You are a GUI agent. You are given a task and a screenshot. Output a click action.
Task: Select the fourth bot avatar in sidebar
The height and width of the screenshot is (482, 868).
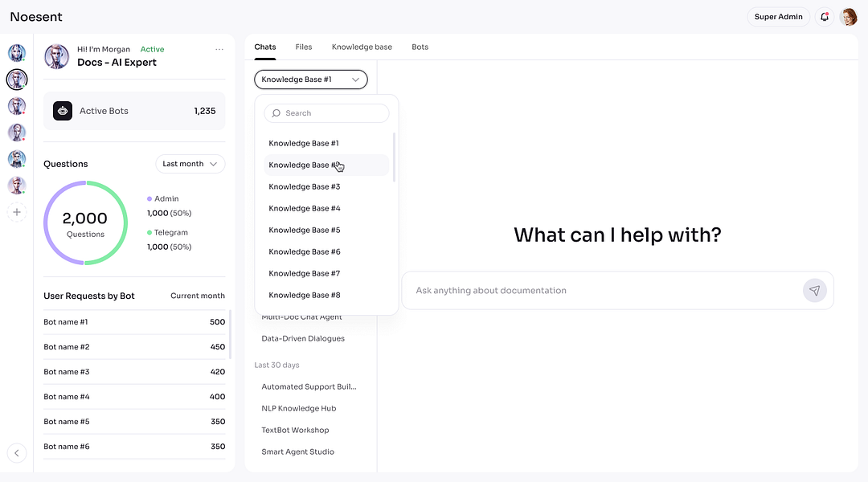17,133
